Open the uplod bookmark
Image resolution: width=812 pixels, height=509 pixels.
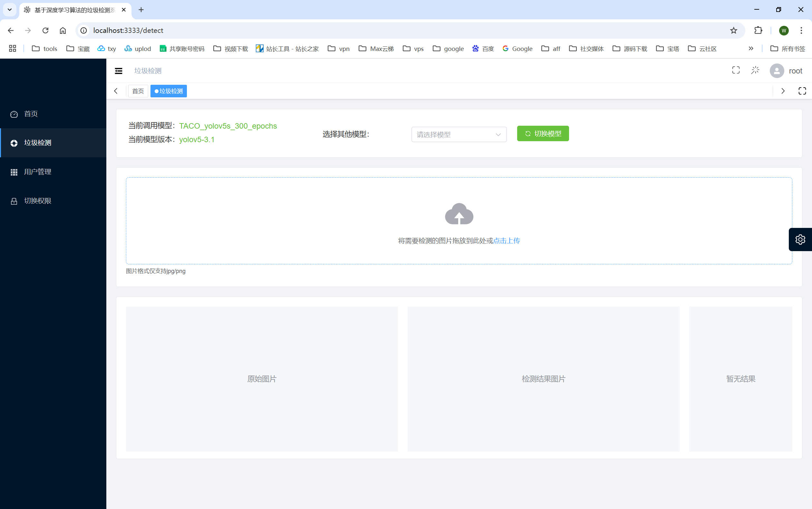(137, 48)
